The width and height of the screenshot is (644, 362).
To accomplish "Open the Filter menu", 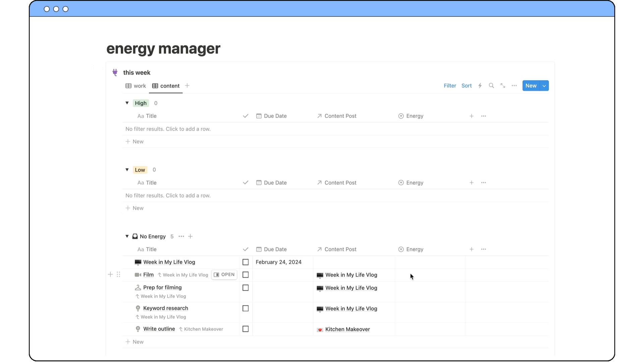I will [450, 86].
